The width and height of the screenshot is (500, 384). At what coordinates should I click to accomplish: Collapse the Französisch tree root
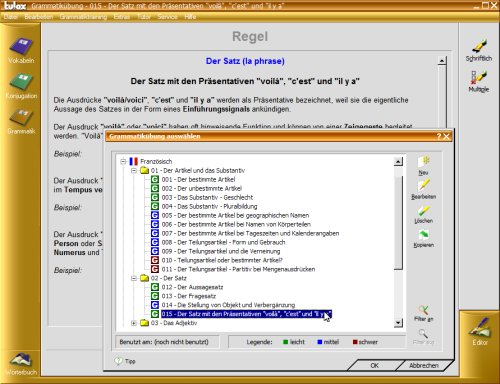(123, 162)
